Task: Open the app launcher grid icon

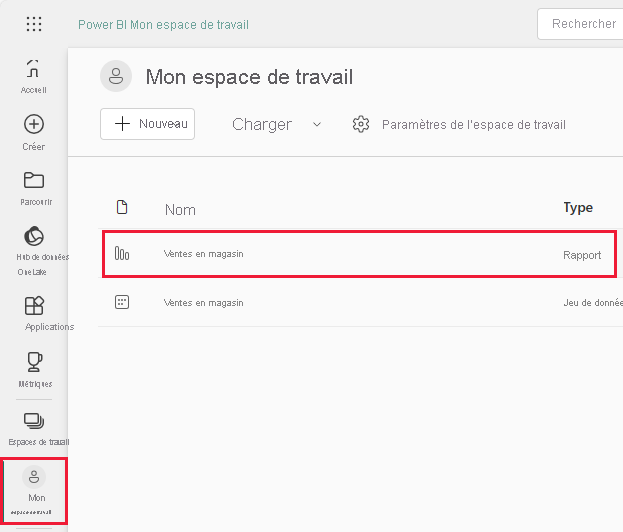Action: pos(34,24)
